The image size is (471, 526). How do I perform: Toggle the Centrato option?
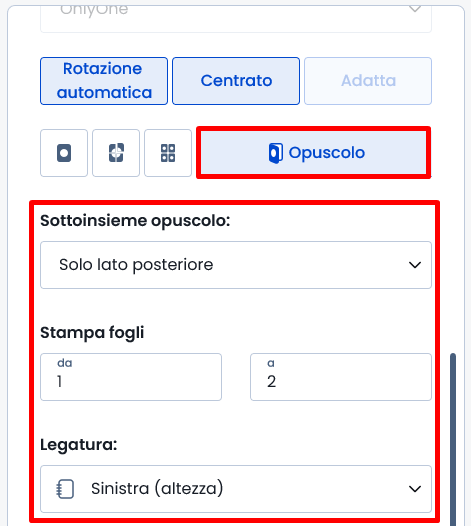pyautogui.click(x=236, y=81)
